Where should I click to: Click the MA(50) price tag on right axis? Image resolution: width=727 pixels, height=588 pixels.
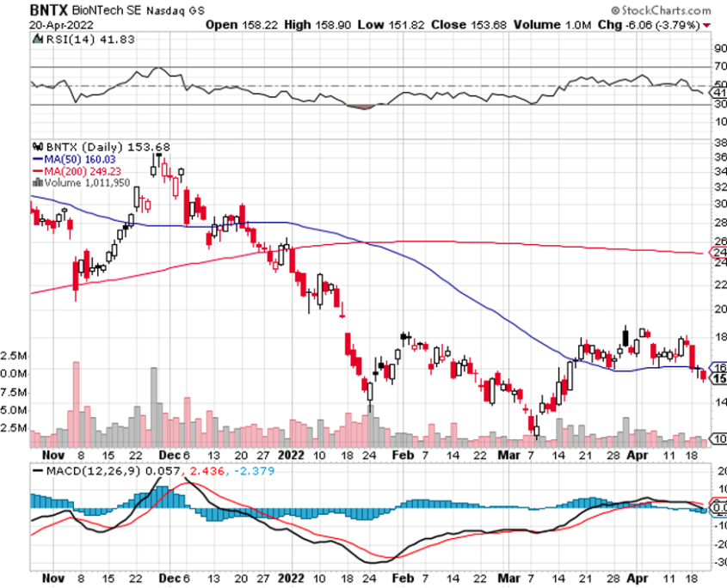click(x=718, y=368)
